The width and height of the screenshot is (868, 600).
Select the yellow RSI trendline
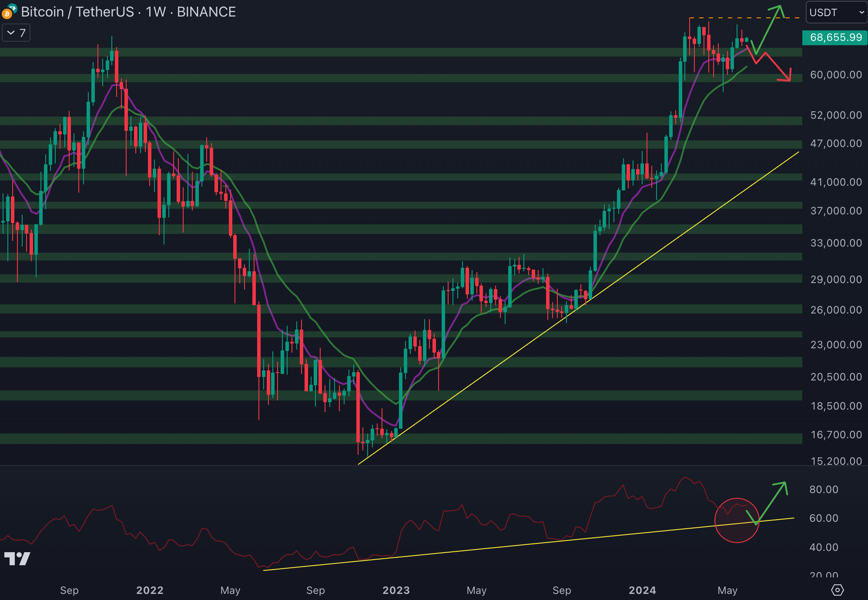(522, 544)
